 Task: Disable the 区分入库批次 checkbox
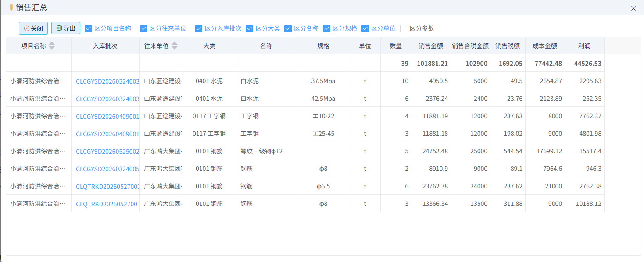pyautogui.click(x=199, y=28)
